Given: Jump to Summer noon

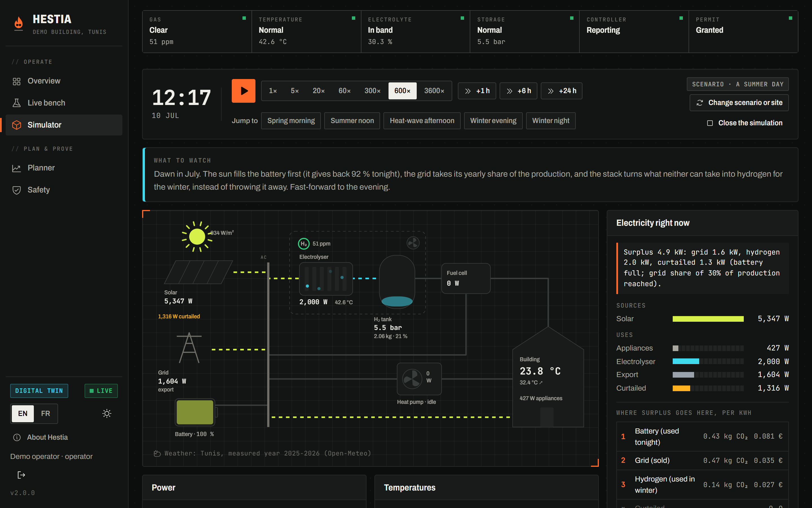Looking at the screenshot, I should (352, 121).
